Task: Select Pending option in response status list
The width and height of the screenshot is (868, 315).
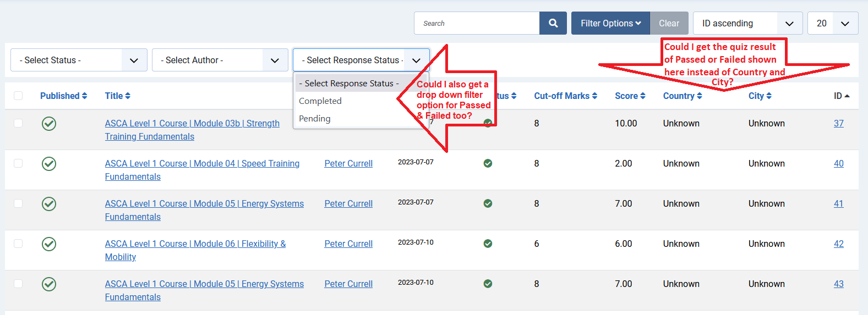Action: [x=315, y=119]
